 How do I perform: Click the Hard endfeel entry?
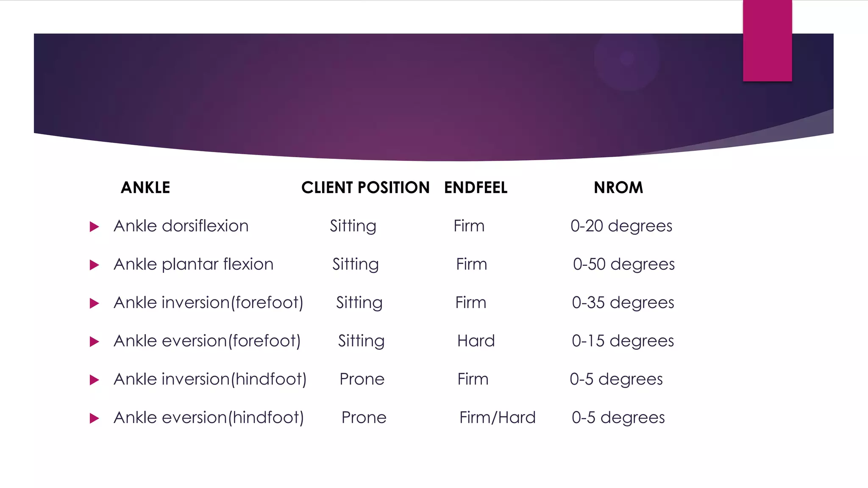(476, 341)
